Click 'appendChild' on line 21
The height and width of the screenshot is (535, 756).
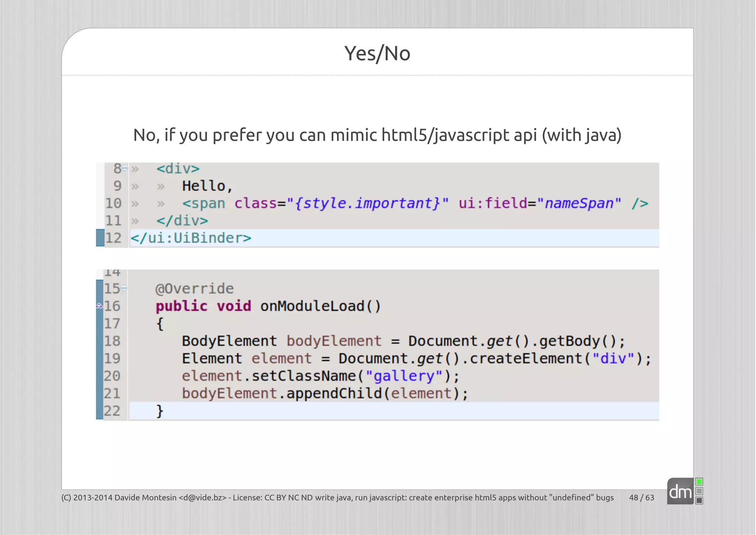[334, 393]
